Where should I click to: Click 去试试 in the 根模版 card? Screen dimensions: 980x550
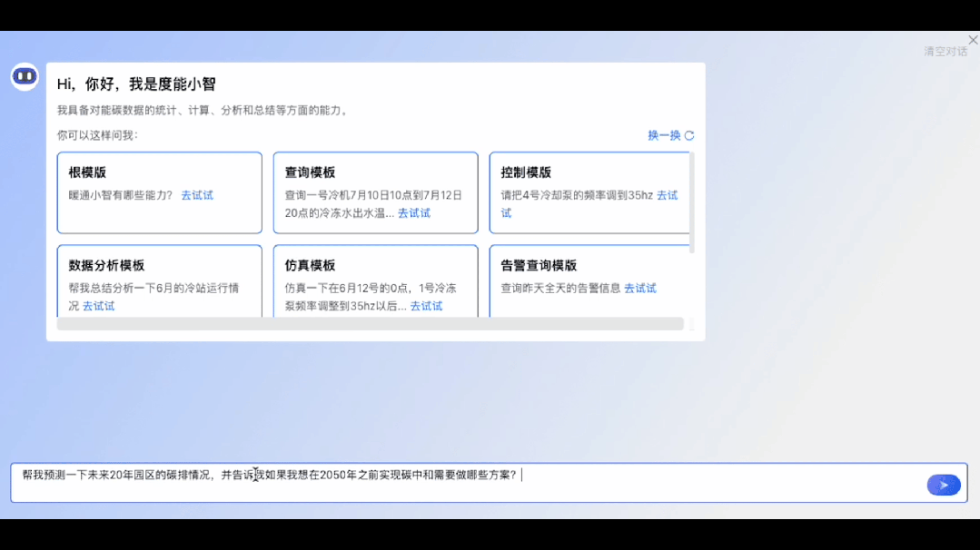click(197, 195)
